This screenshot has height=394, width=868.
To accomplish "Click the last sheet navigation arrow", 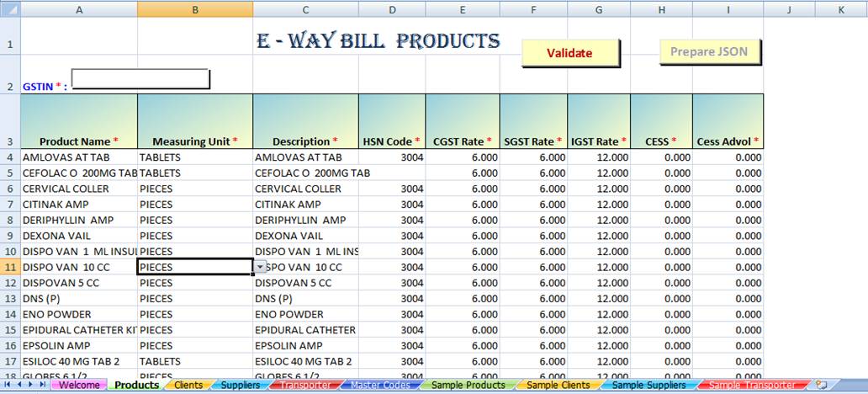I will (x=43, y=385).
